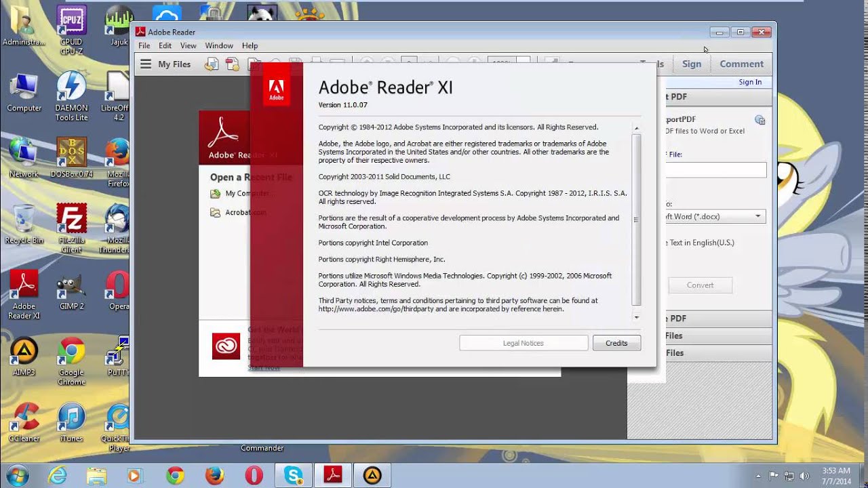Click the Convert button in Tools pane
This screenshot has width=868, height=488.
700,285
